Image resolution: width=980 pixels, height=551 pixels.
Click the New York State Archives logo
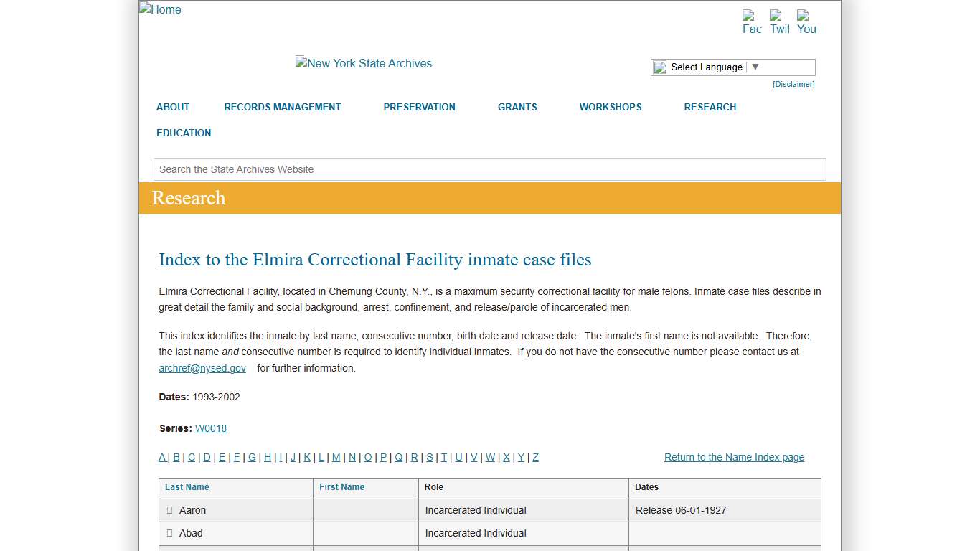[364, 63]
